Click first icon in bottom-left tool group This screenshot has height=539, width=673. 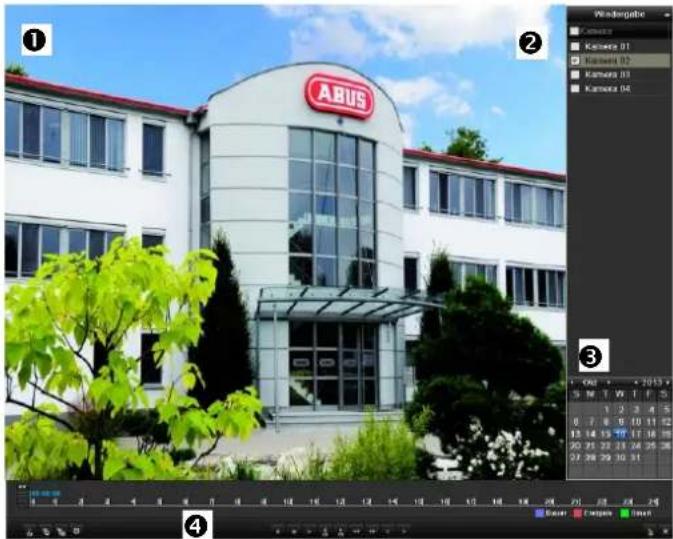29,532
